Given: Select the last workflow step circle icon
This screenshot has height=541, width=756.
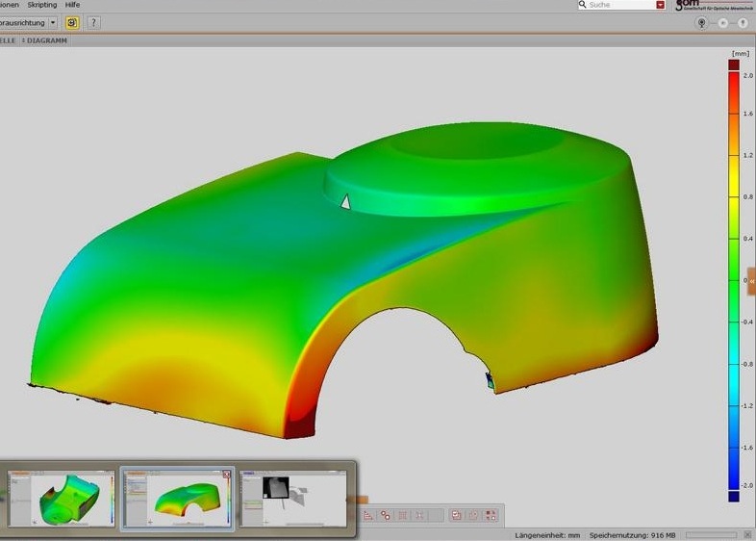Looking at the screenshot, I should [x=743, y=23].
